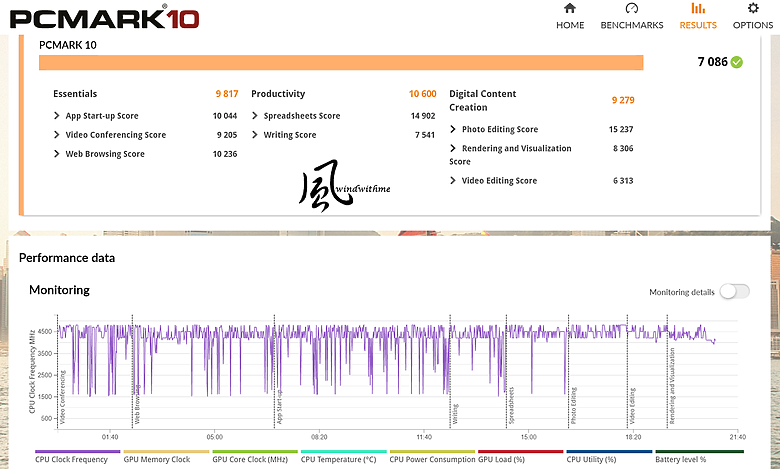Show the CPU Power Consumption legend item
780x469 pixels.
click(x=432, y=457)
